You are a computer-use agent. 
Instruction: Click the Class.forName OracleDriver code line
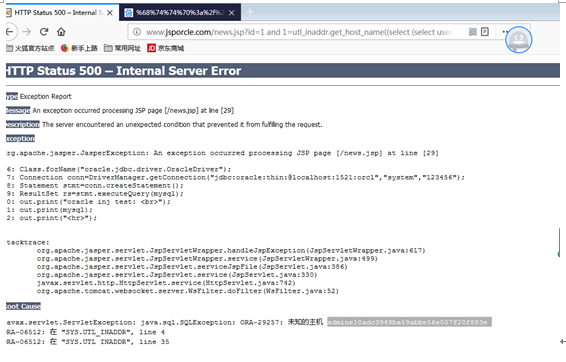[x=119, y=169]
